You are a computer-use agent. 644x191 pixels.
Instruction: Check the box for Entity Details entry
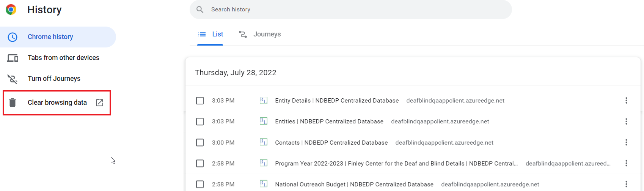[200, 101]
